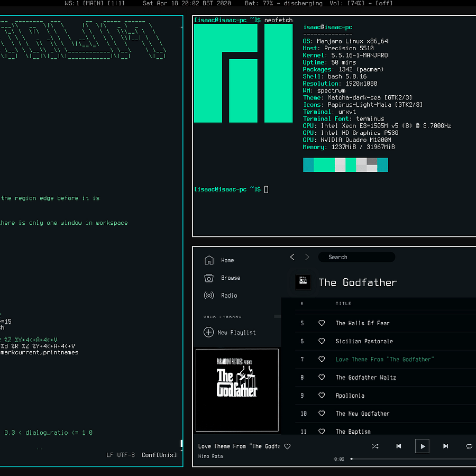The height and width of the screenshot is (476, 476).
Task: Skip to the next track
Action: coord(445,446)
